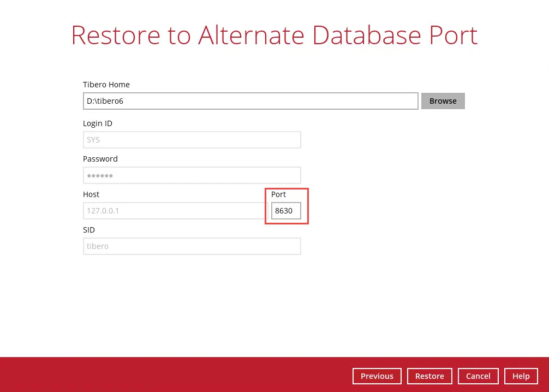This screenshot has height=392, width=549.
Task: Click the "Host" label
Action: tap(91, 194)
